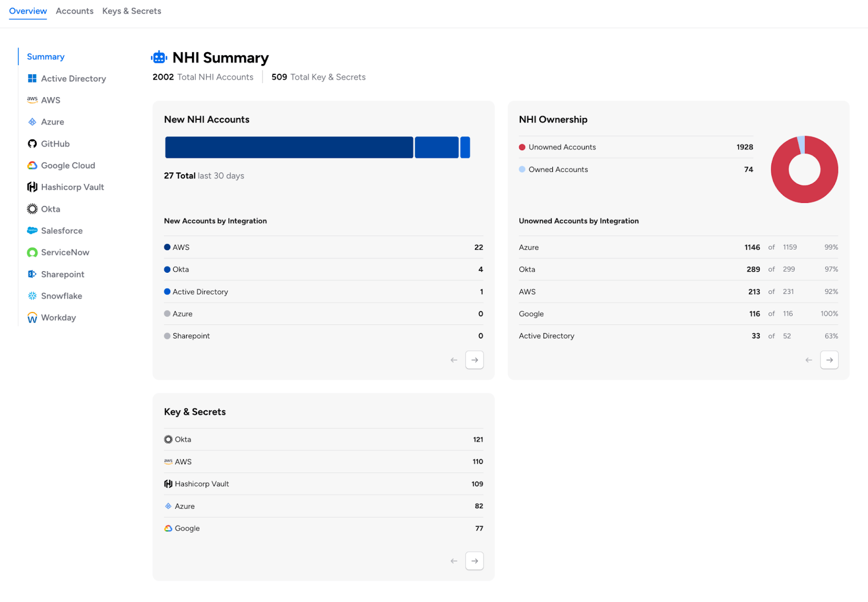Screen dimensions: 868x602
Task: Open Snowflake from the sidebar
Action: 61,296
